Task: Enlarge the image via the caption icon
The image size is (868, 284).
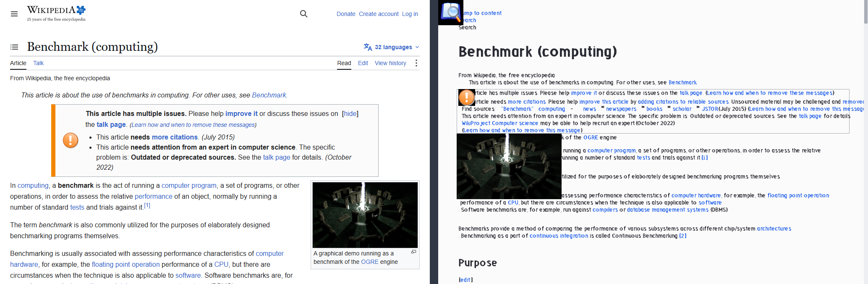Action: click(413, 252)
